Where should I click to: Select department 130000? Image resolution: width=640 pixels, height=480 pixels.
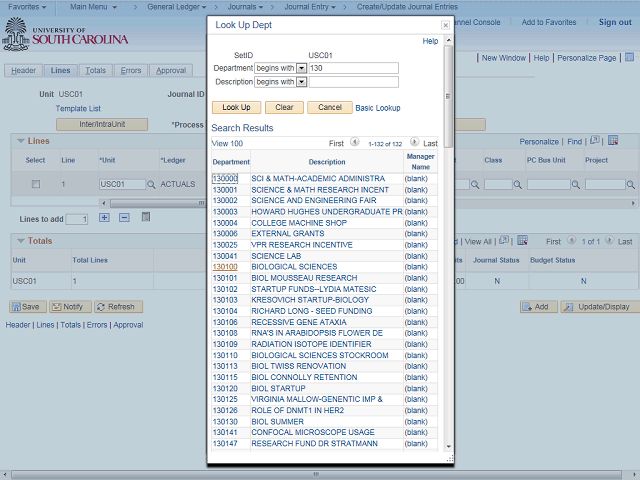pyautogui.click(x=225, y=178)
